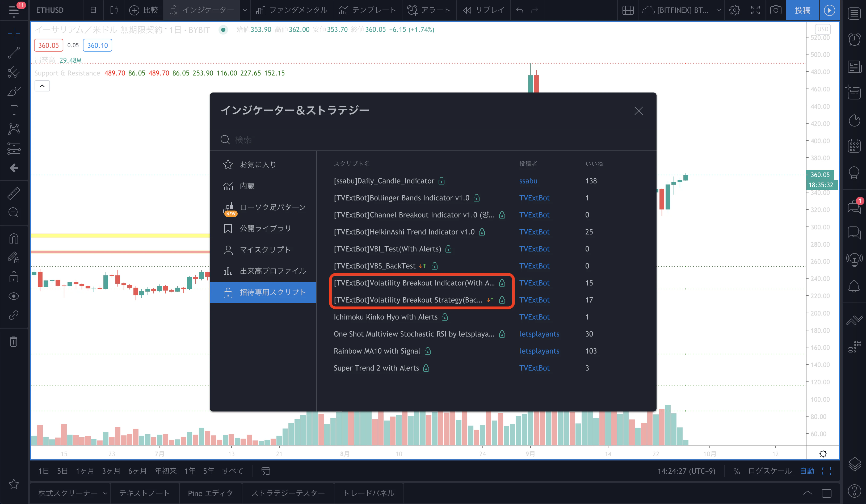
Task: Toggle log scale (ログスケール)
Action: (x=770, y=471)
